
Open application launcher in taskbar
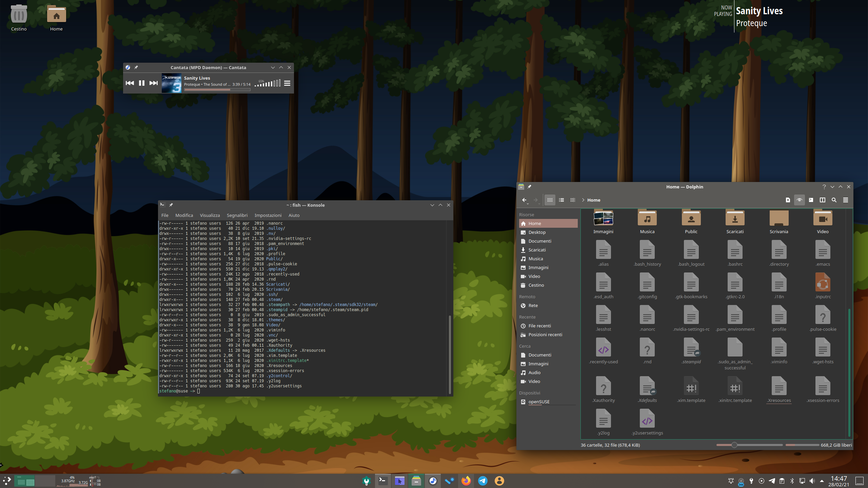point(7,481)
